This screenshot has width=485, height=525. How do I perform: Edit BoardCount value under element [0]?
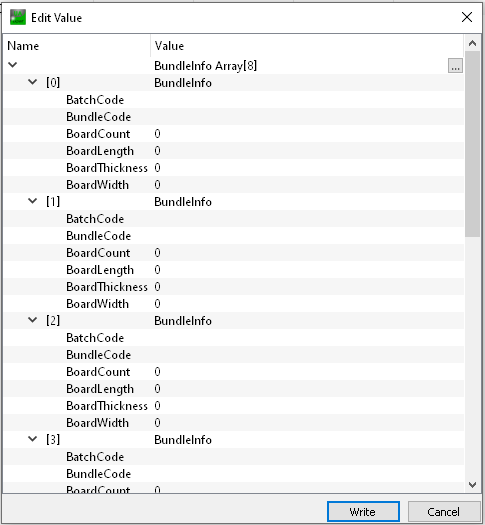307,134
